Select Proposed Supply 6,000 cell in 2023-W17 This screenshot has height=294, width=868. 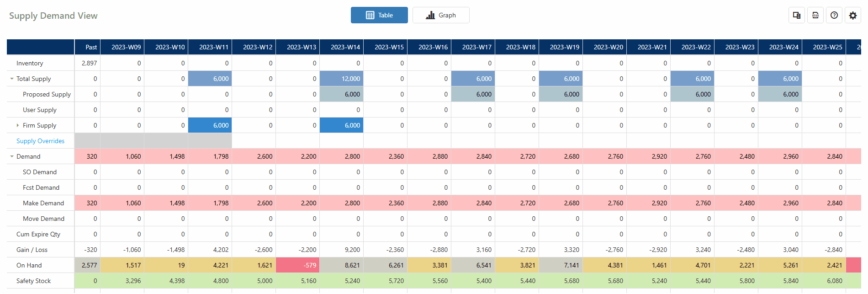473,94
